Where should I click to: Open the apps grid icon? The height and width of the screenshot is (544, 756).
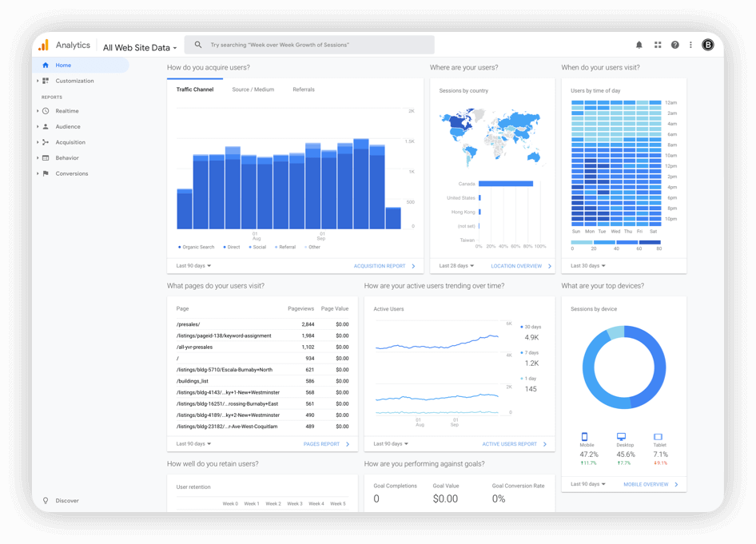(658, 45)
